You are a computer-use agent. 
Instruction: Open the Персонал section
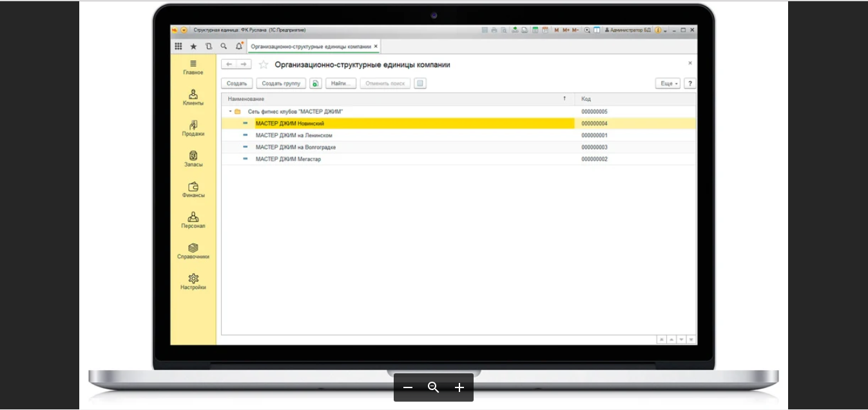[193, 221]
